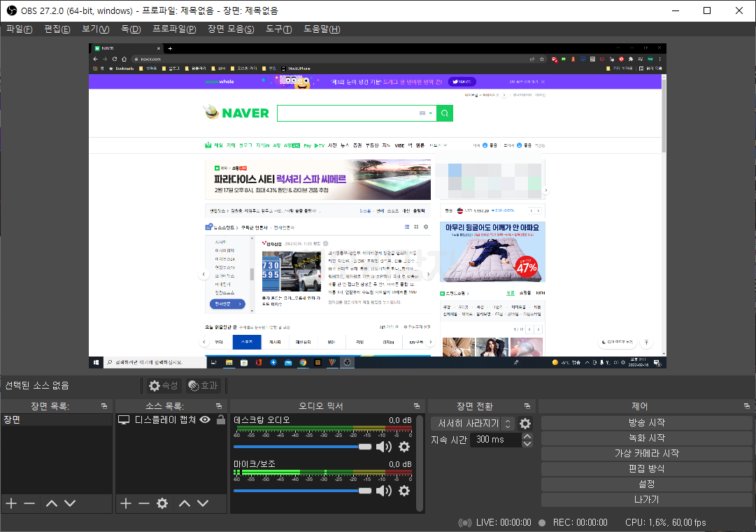Open the 서서히 사라지기 transition dropdown
This screenshot has height=532, width=756.
pyautogui.click(x=473, y=424)
